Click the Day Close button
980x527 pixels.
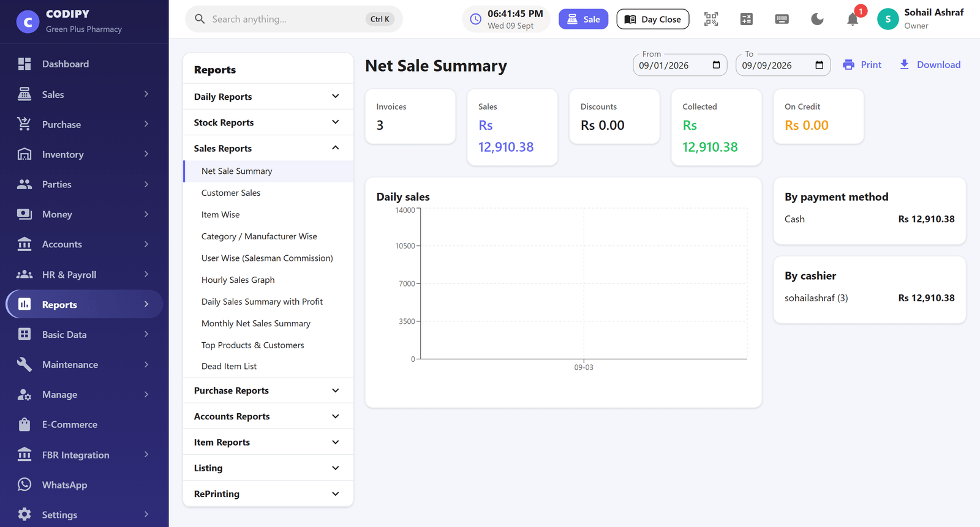point(653,19)
